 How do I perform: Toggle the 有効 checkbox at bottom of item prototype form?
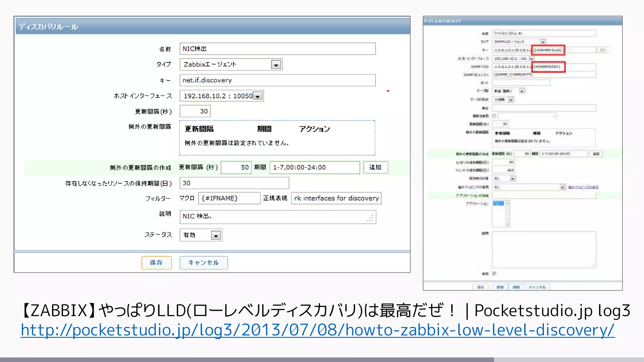point(494,273)
